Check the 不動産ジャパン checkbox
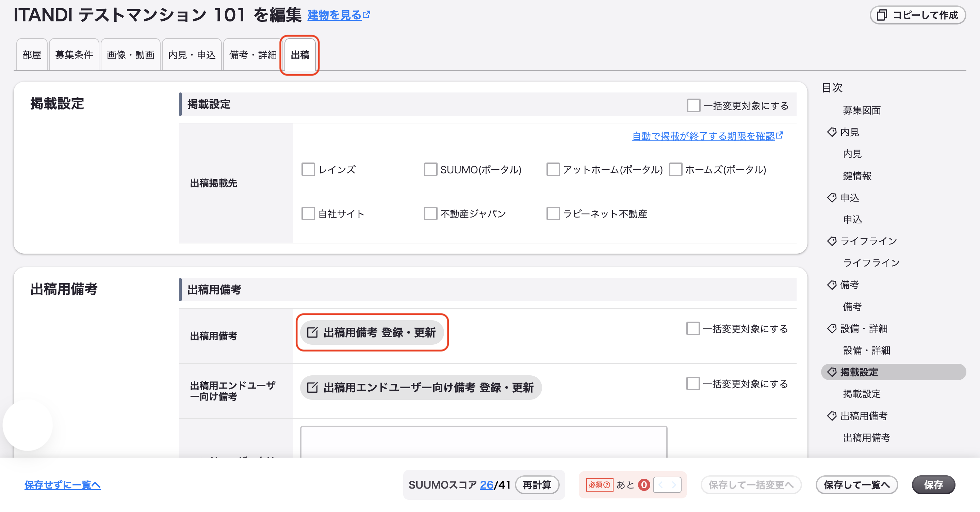 [430, 213]
